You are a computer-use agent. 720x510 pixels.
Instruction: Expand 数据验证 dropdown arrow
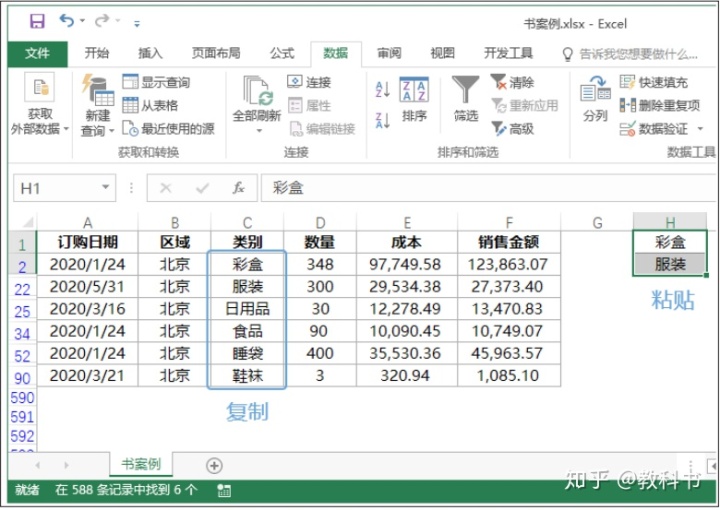pos(700,129)
